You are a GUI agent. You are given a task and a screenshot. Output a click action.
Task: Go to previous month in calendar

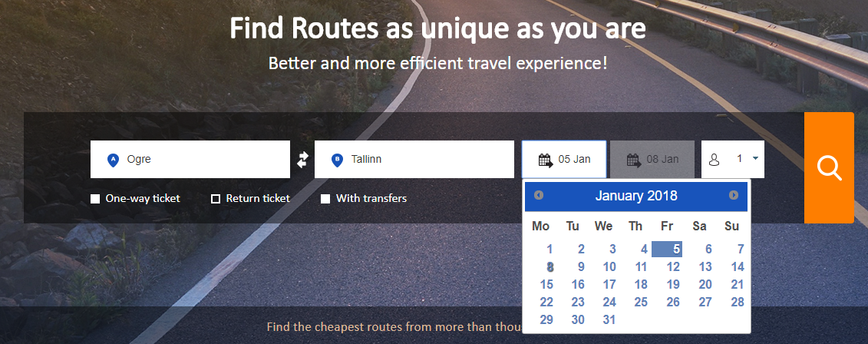pos(539,196)
